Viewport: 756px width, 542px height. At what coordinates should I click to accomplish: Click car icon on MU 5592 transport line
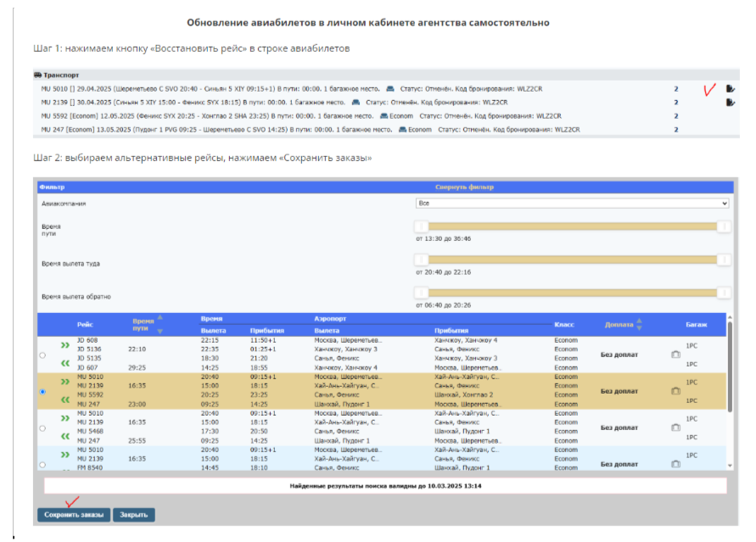(x=384, y=115)
